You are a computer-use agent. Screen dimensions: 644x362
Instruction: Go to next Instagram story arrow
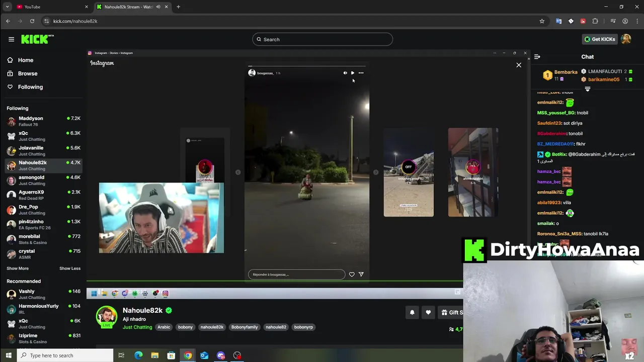click(x=376, y=172)
